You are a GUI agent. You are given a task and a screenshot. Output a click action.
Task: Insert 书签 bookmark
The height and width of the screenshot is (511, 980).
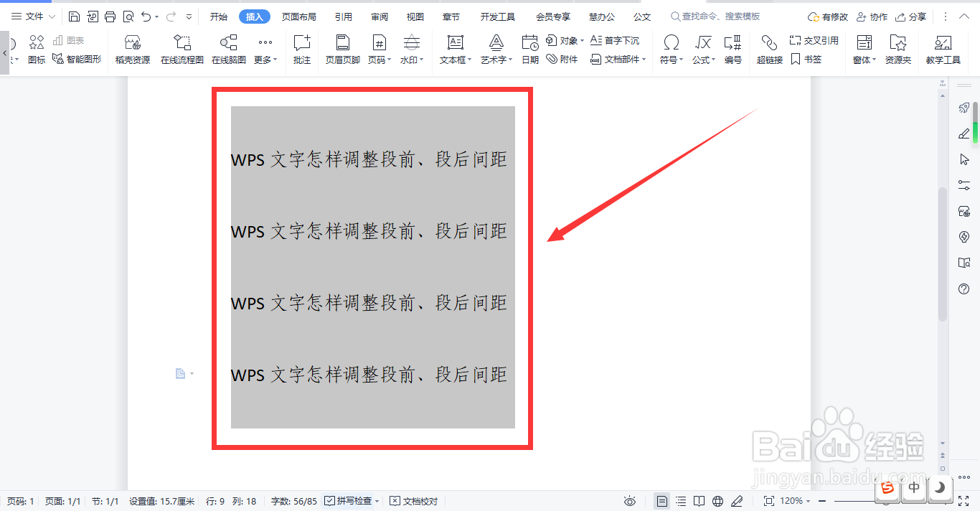click(x=806, y=60)
